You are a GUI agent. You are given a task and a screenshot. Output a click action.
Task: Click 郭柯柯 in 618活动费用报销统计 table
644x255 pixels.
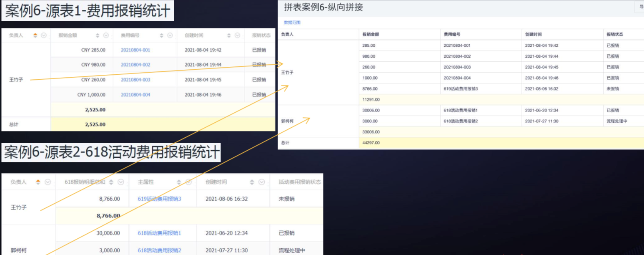click(19, 250)
